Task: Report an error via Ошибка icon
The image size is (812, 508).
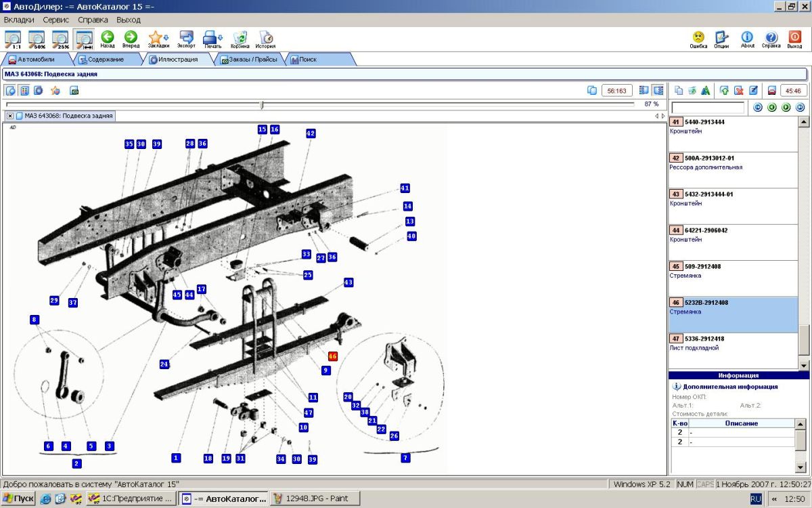Action: 698,39
